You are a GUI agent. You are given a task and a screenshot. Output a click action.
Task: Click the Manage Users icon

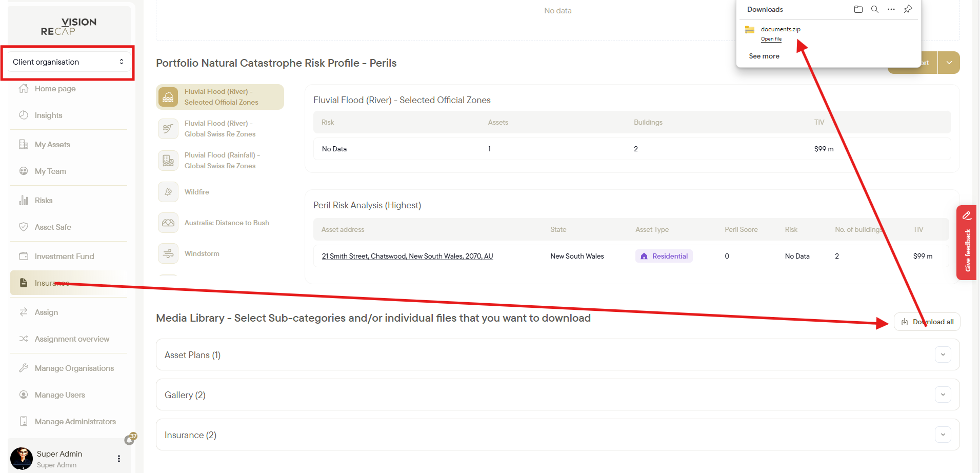click(x=24, y=395)
